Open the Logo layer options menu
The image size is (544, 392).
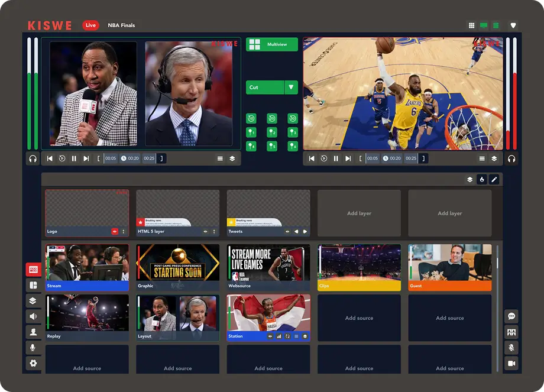coord(123,231)
